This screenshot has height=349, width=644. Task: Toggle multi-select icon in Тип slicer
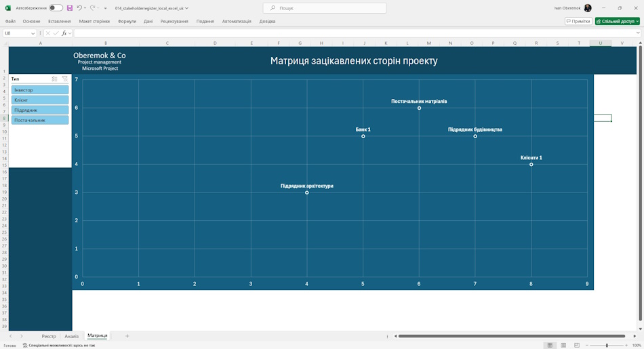click(x=54, y=79)
